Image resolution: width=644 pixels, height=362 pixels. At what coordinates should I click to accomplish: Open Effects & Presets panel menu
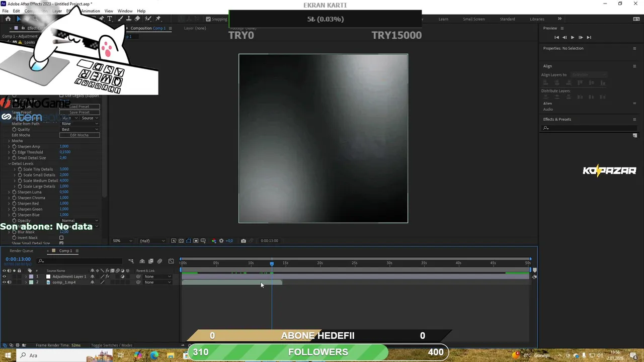[634, 119]
